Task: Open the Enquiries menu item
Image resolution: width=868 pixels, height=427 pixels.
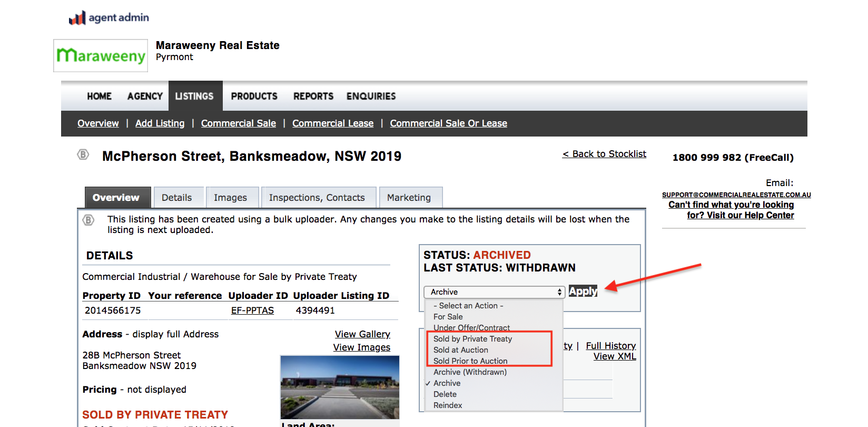Action: click(x=371, y=96)
